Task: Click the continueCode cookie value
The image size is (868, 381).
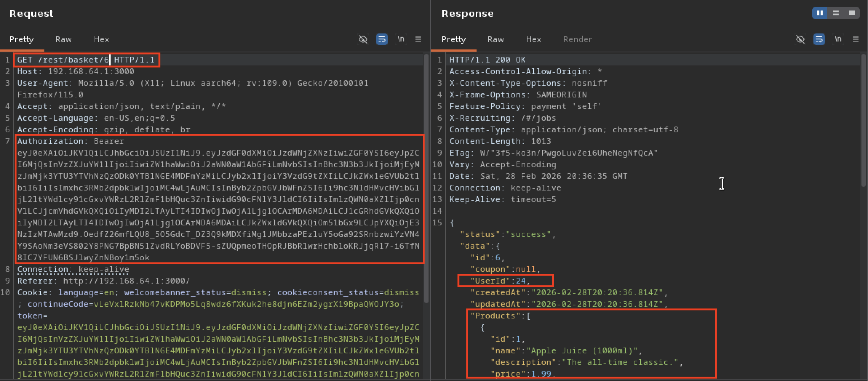Action: pyautogui.click(x=247, y=304)
